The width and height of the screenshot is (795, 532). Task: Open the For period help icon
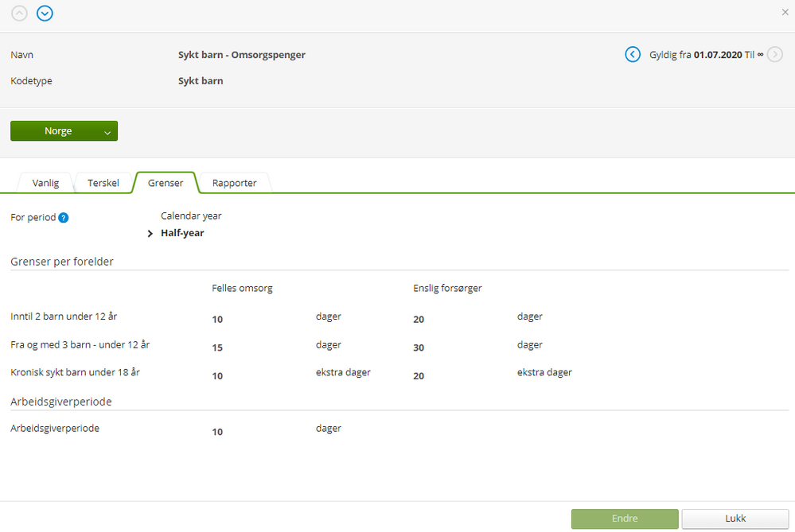64,217
